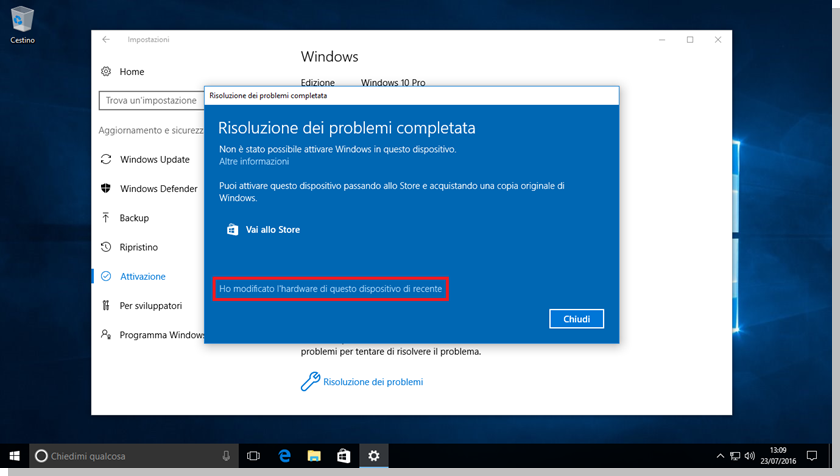Click the network icon in tray

(x=735, y=456)
